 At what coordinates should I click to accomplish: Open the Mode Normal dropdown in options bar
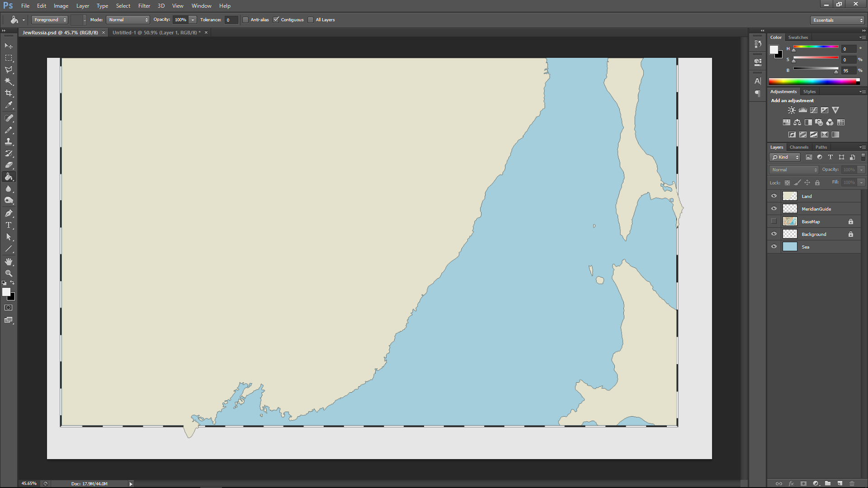point(128,20)
